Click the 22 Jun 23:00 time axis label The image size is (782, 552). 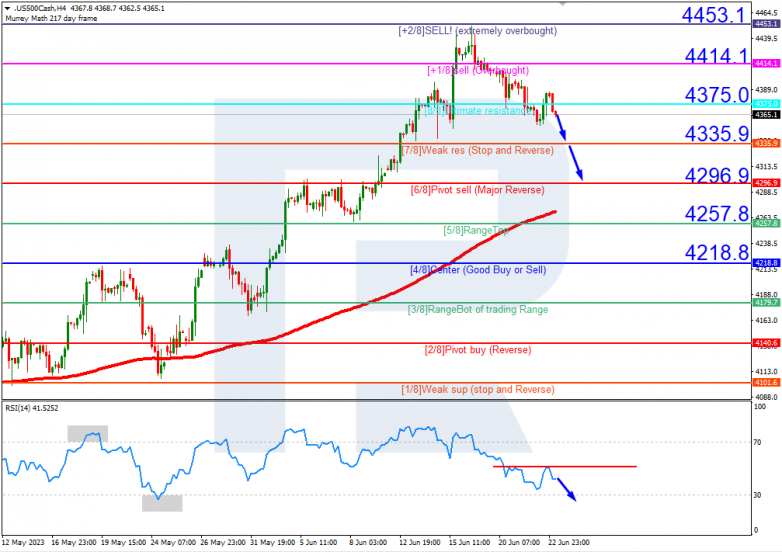point(569,542)
